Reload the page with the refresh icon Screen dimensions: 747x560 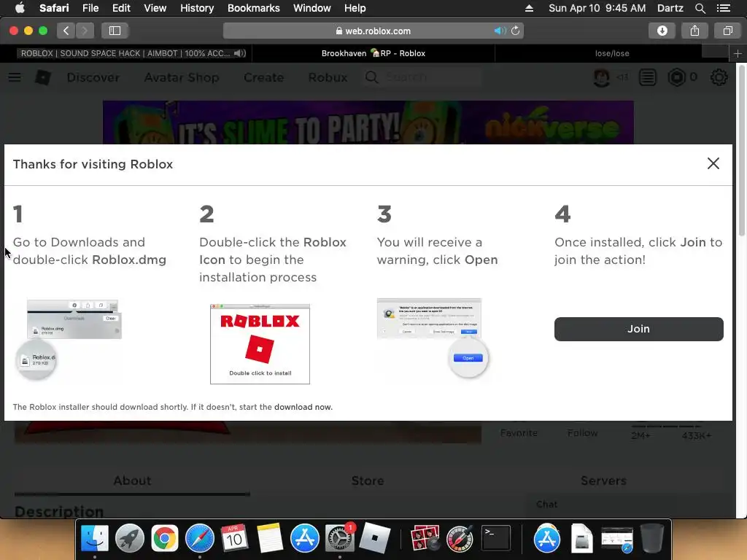[516, 31]
